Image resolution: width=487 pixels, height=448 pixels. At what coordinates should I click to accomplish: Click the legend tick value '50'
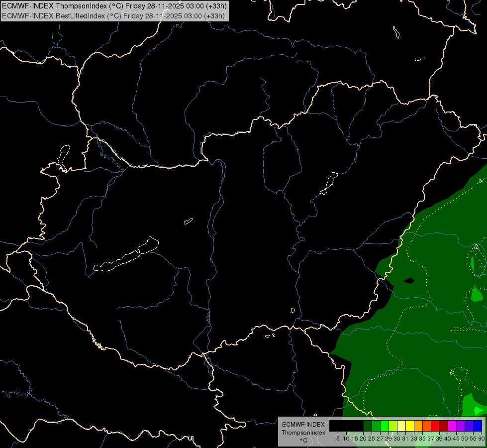(465, 439)
